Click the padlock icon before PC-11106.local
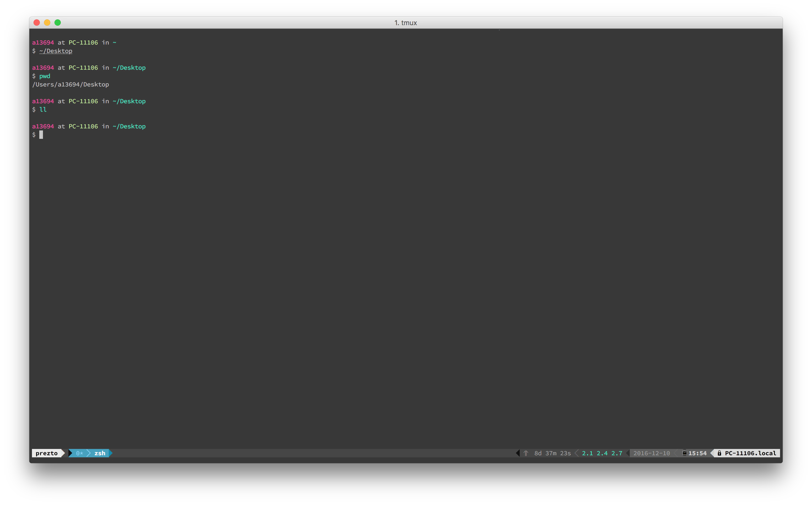 719,453
